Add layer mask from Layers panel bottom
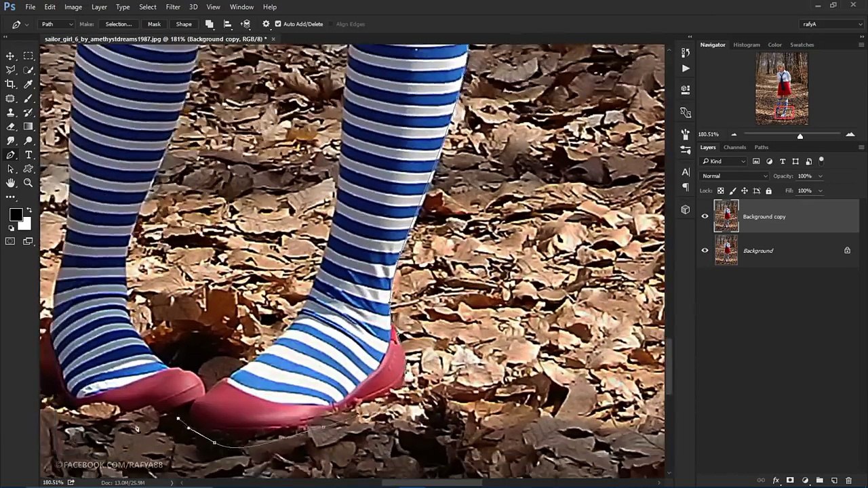Image resolution: width=868 pixels, height=488 pixels. coord(790,481)
